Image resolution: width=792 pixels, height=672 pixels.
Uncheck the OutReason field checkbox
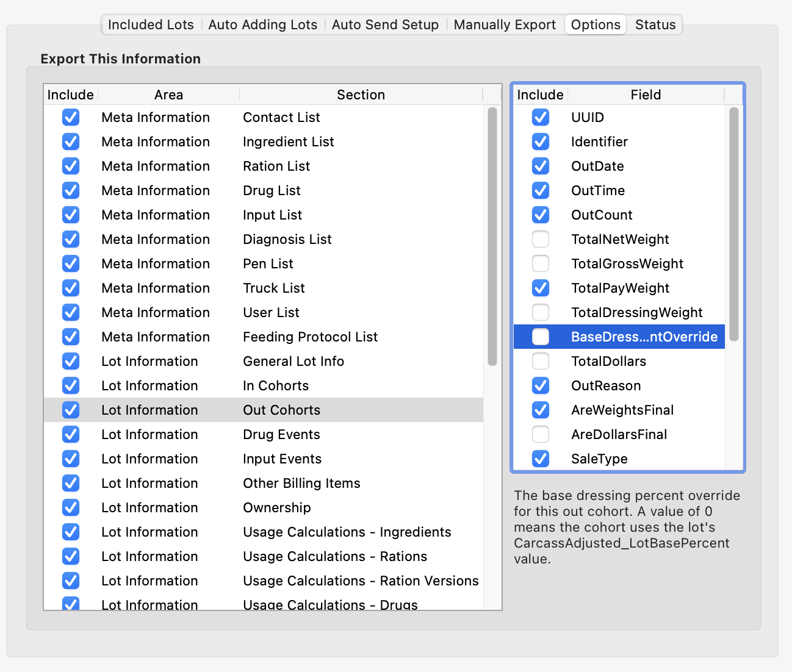(x=541, y=385)
